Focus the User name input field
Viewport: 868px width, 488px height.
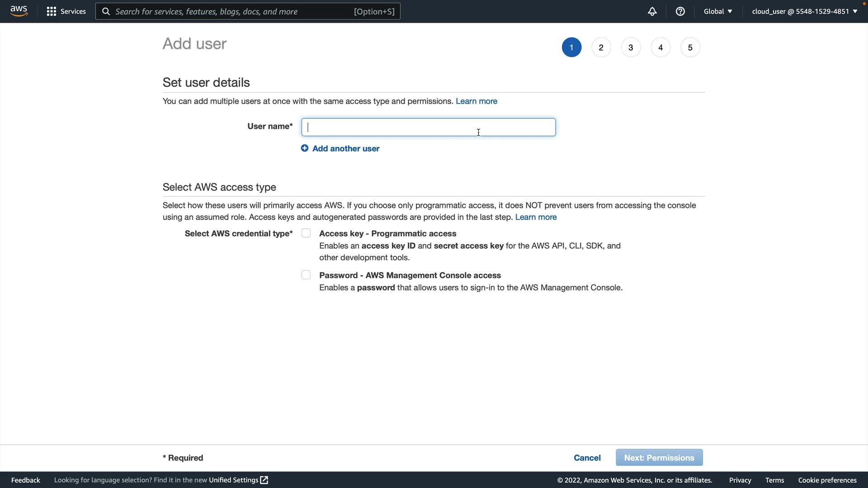(x=428, y=127)
